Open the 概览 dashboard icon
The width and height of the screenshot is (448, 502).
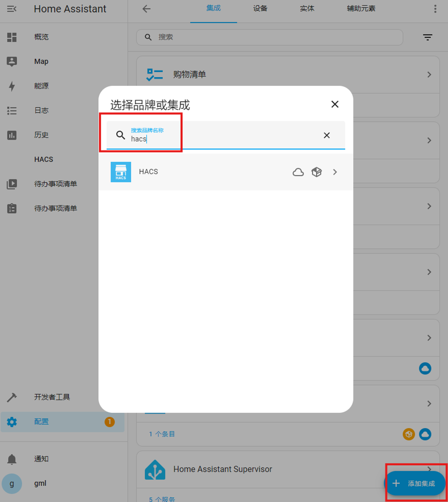(x=12, y=37)
